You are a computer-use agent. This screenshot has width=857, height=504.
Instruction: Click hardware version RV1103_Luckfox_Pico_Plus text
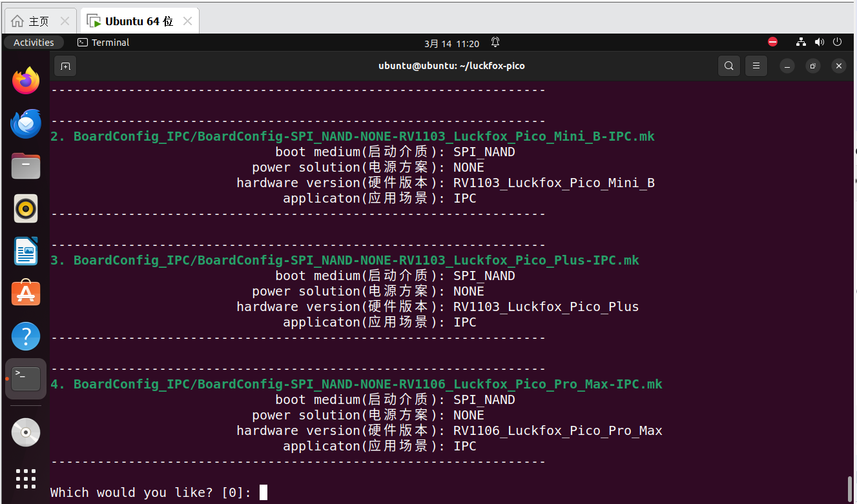546,307
